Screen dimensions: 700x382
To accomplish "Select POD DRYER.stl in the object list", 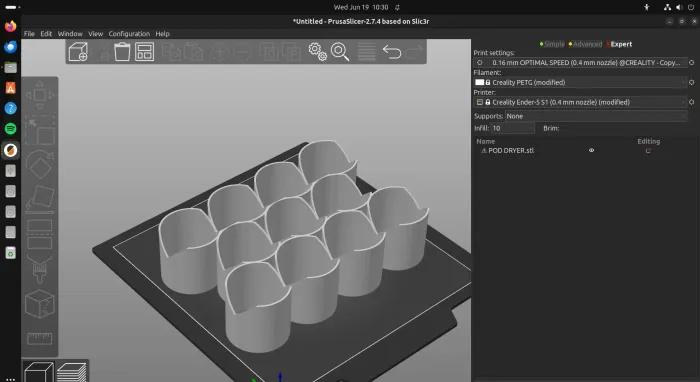I will click(511, 150).
